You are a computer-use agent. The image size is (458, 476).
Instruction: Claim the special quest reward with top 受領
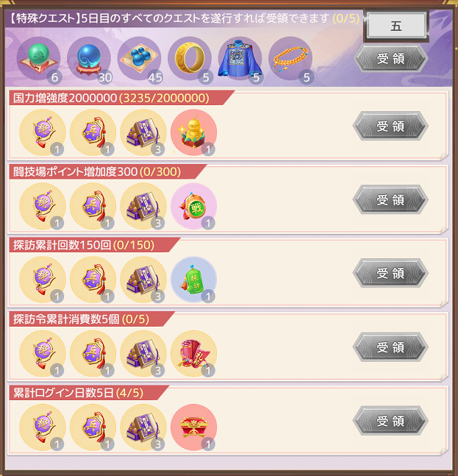coord(390,58)
